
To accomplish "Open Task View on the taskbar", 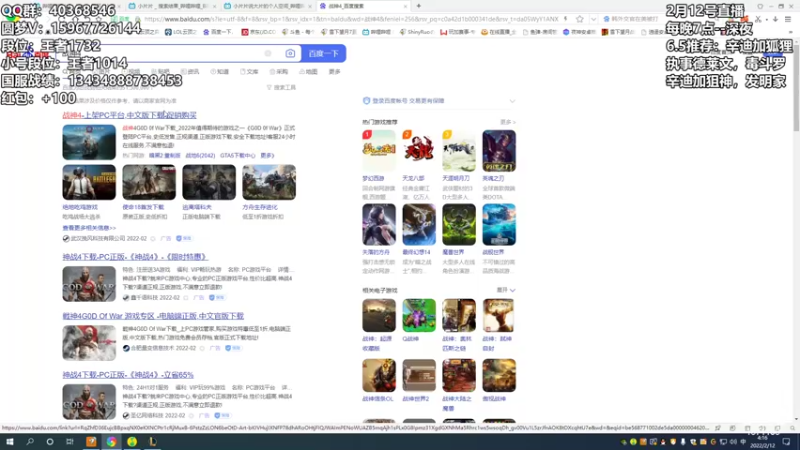I will click(x=70, y=442).
